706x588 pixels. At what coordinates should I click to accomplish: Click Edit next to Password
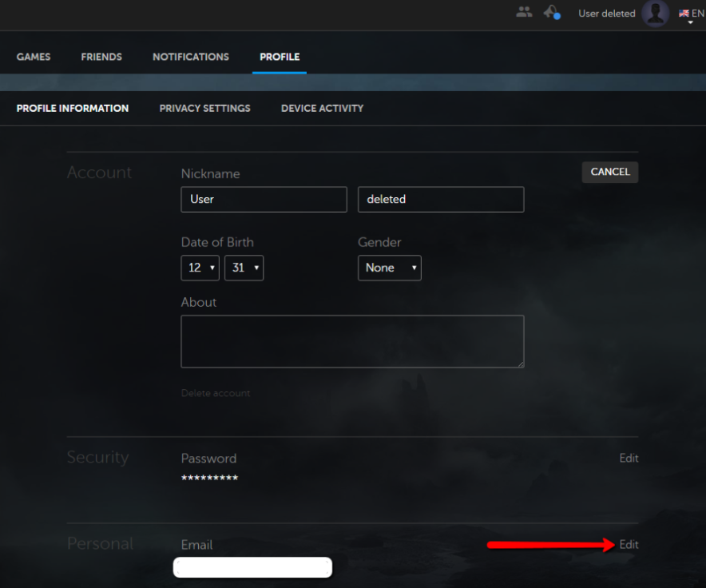coord(629,458)
